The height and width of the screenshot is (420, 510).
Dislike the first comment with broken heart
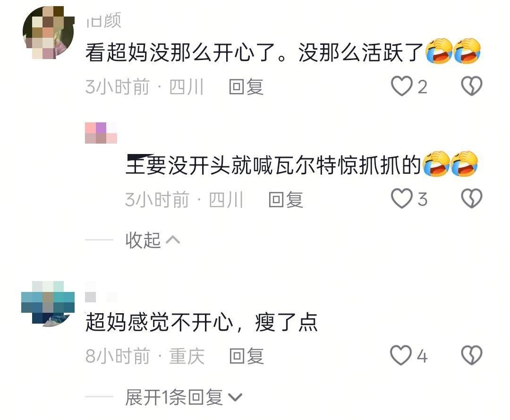472,86
